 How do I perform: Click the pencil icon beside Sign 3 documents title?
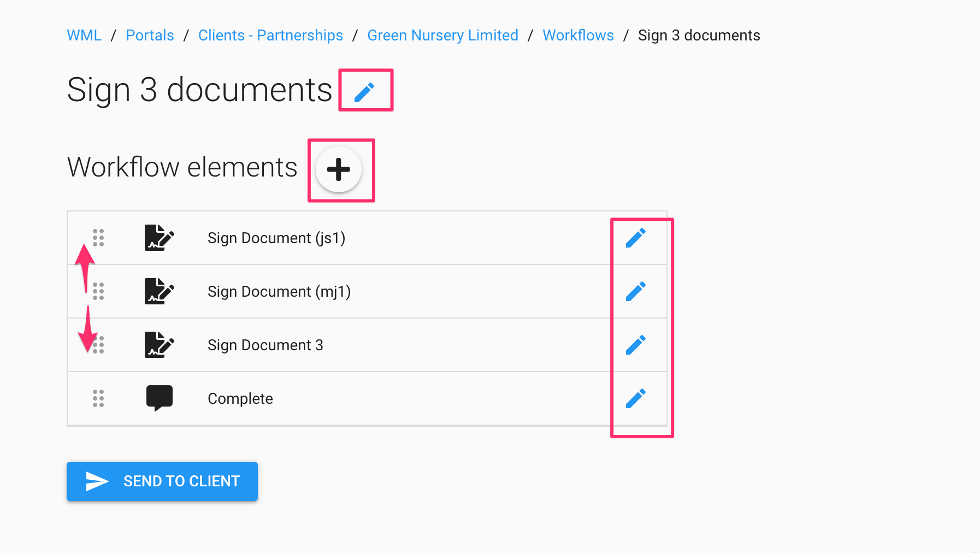(364, 92)
